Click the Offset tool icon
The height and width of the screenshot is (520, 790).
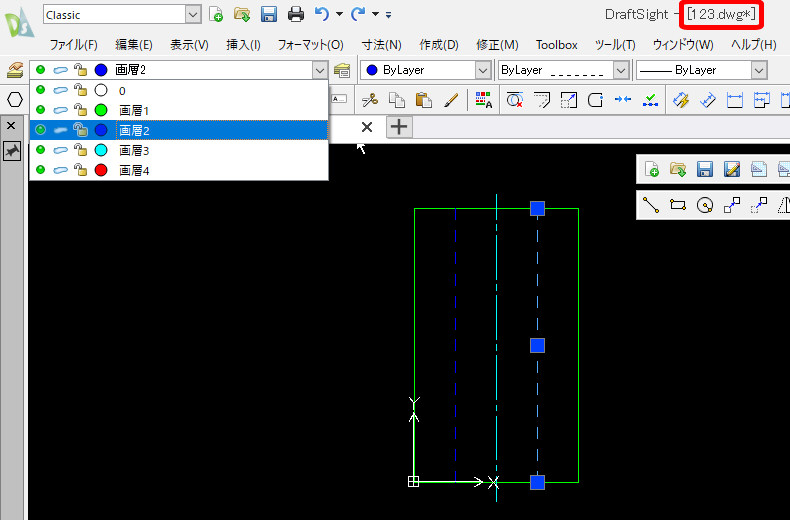click(542, 100)
